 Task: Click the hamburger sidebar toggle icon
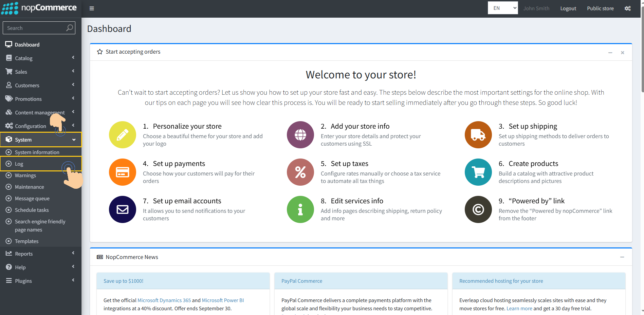pos(92,8)
